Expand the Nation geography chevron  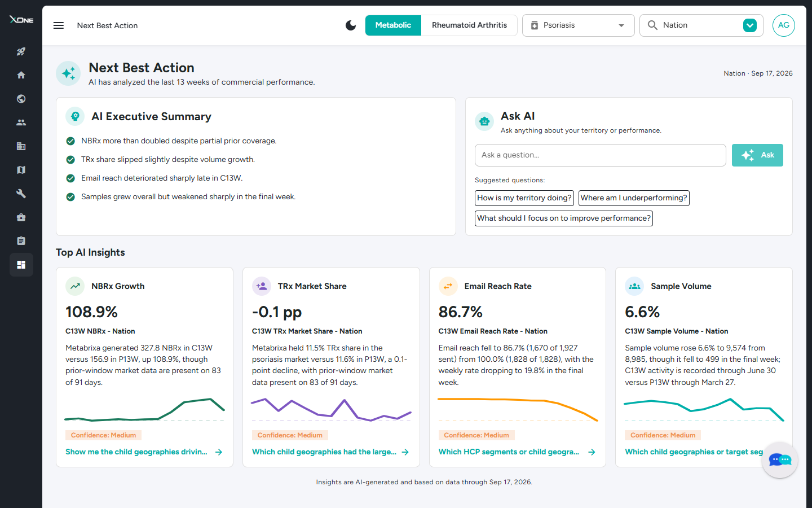coord(750,25)
